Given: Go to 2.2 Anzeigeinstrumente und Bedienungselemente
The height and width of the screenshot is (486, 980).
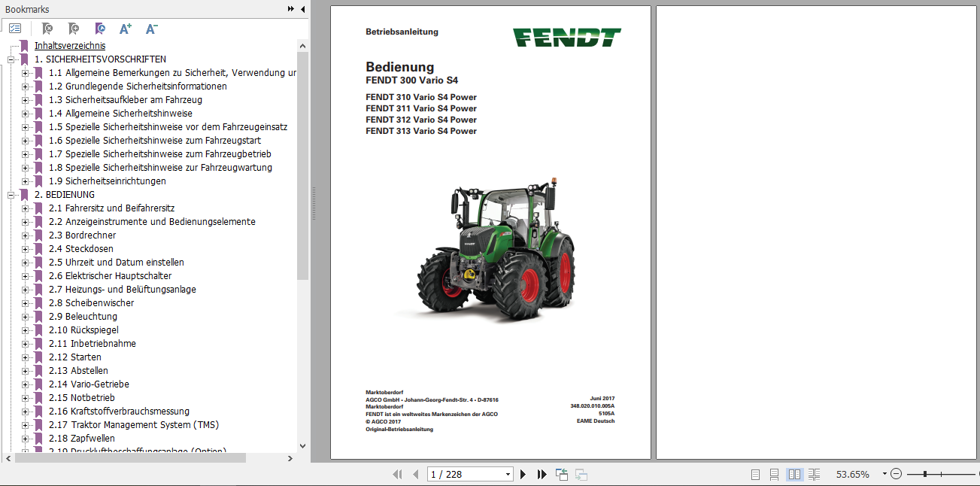Looking at the screenshot, I should tap(152, 221).
